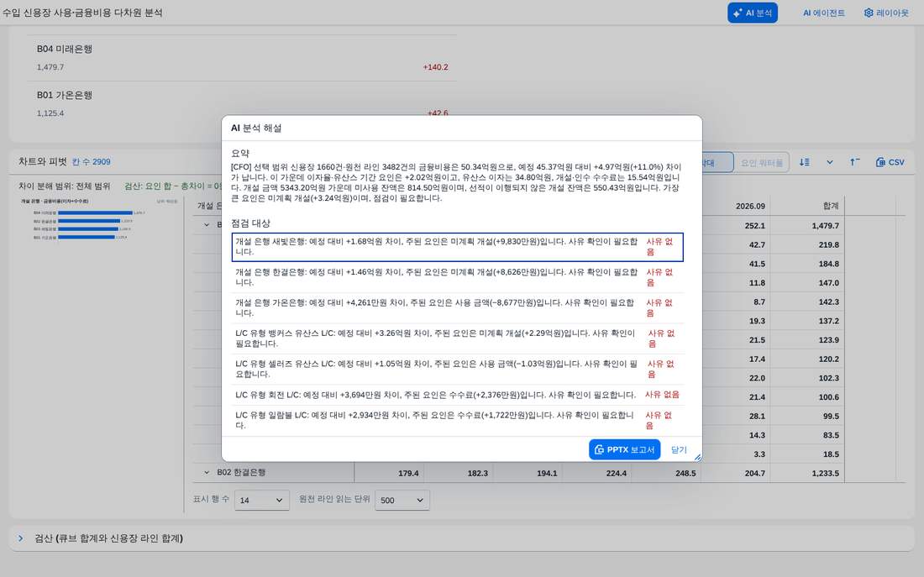Click the 204.7 cell in 한결은행 row
Viewport: 924px width, 577px height.
[755, 473]
